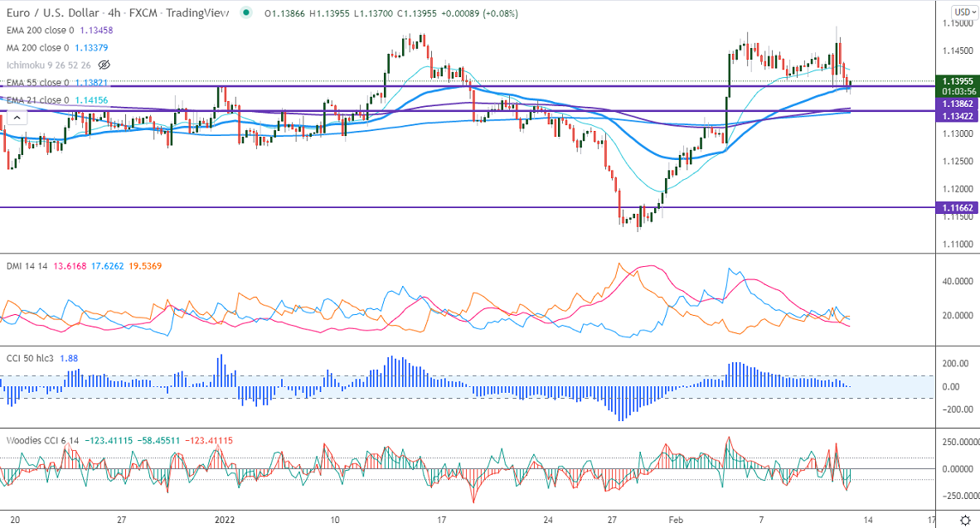Click the 1.13422 purple price level tag

tap(957, 117)
